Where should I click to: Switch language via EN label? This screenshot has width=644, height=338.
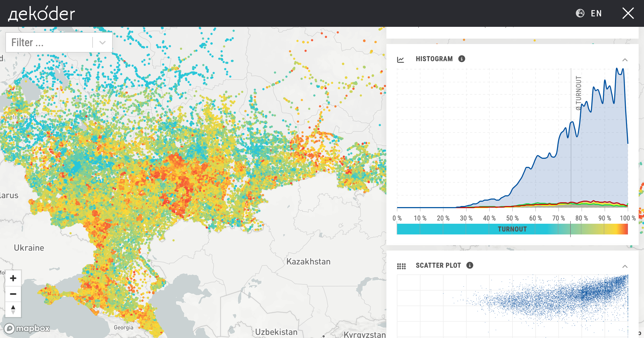[x=596, y=13]
